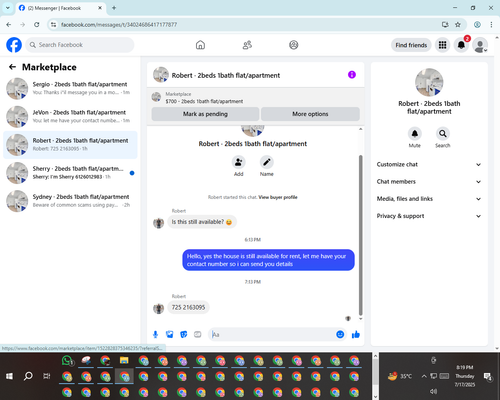This screenshot has width=500, height=400.
Task: Choose a sticker icon
Action: coord(184,334)
